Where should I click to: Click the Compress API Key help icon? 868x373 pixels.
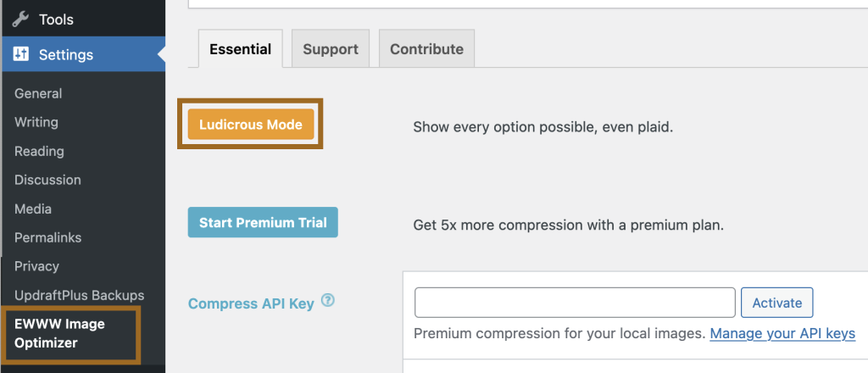click(x=328, y=300)
